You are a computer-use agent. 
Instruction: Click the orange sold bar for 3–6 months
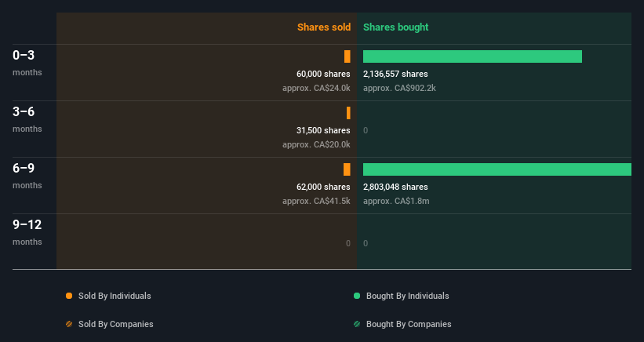(349, 113)
